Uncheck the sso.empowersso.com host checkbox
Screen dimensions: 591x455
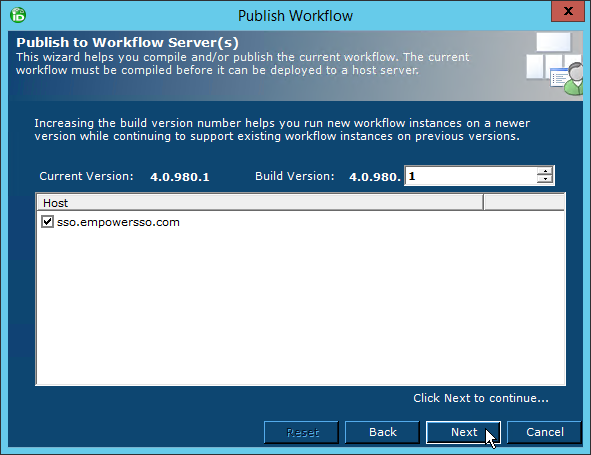coord(47,222)
